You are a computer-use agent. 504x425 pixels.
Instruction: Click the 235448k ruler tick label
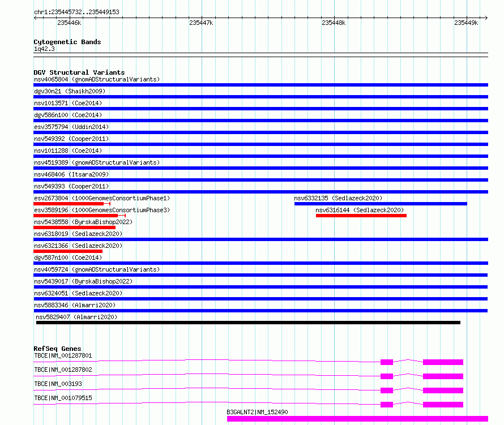click(x=334, y=23)
